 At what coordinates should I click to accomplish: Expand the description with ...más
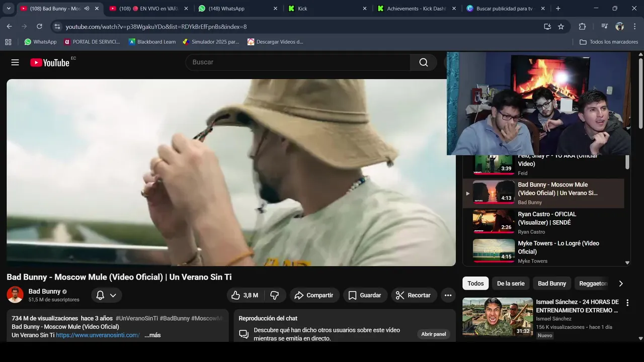click(152, 335)
